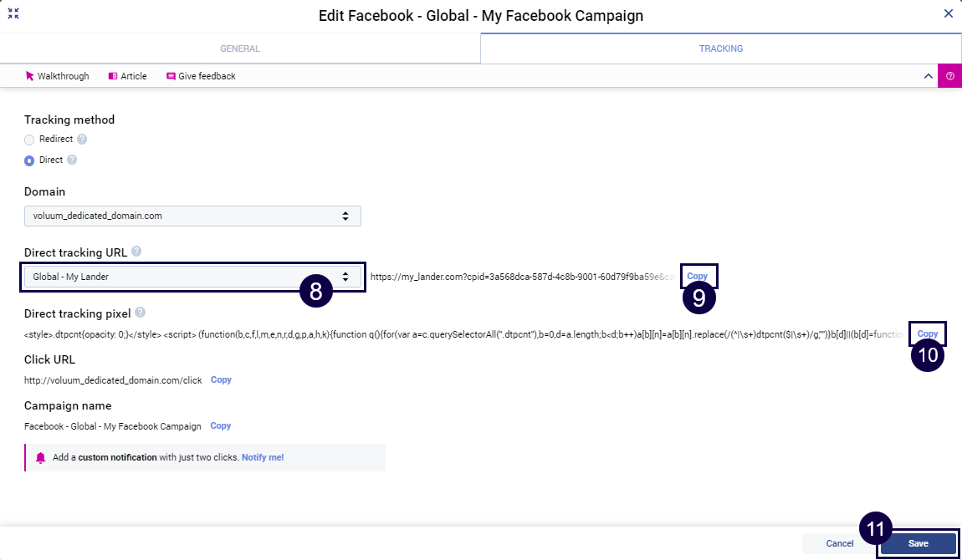Select the Direct tracking method

28,160
